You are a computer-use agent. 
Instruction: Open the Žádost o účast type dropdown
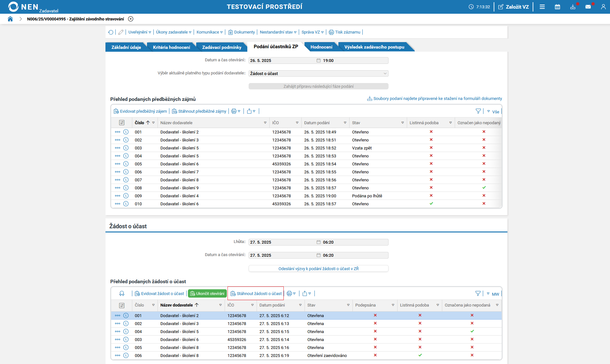[318, 73]
